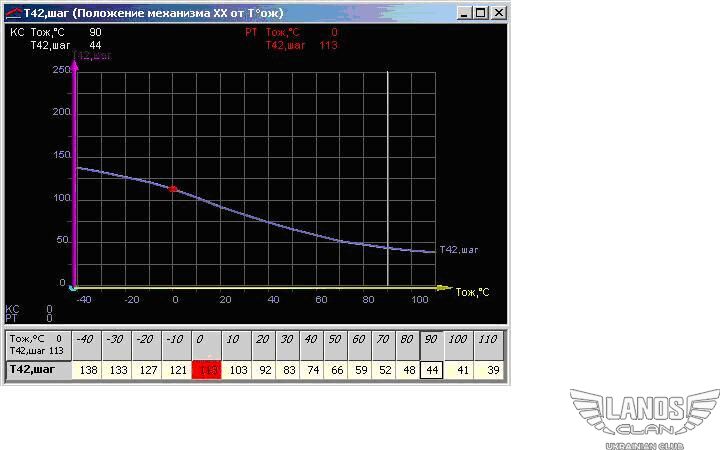Select the -40 column header
Screen dimensions: 720x450
86,340
